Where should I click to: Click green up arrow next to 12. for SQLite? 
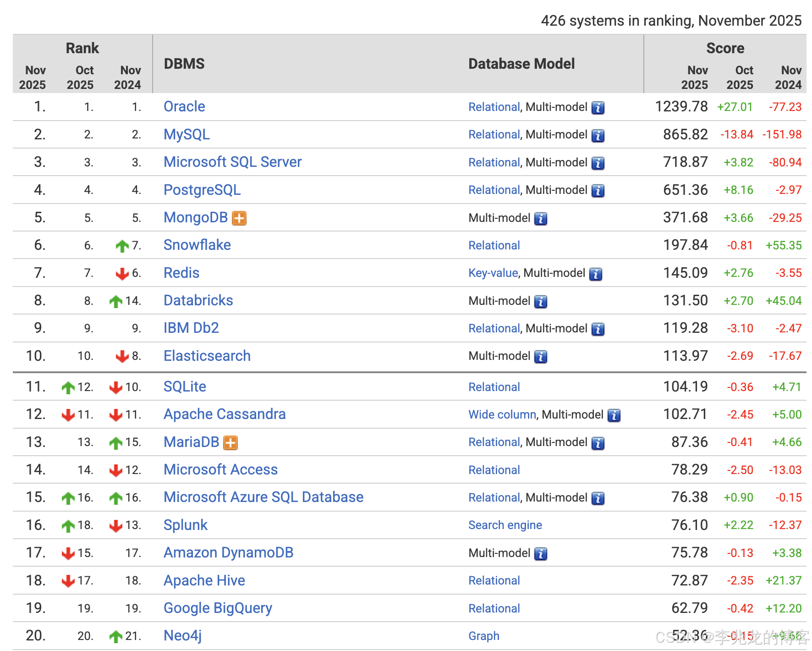coord(68,387)
